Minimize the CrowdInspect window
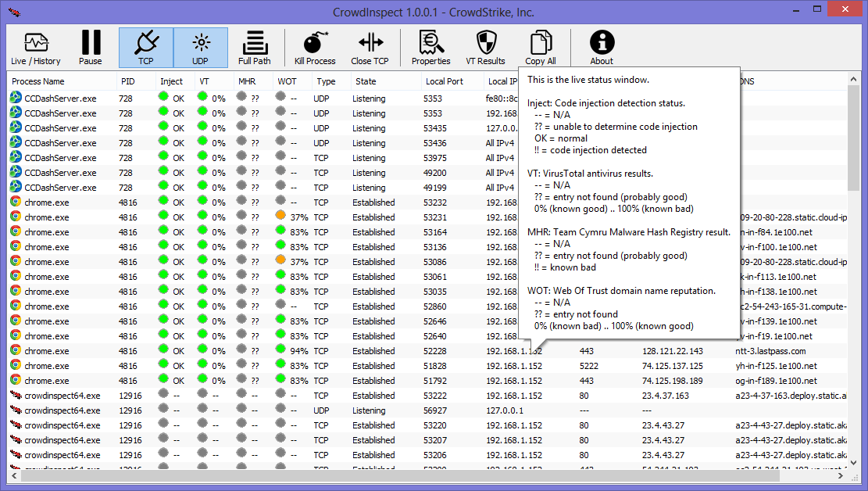The width and height of the screenshot is (868, 491). tap(796, 10)
